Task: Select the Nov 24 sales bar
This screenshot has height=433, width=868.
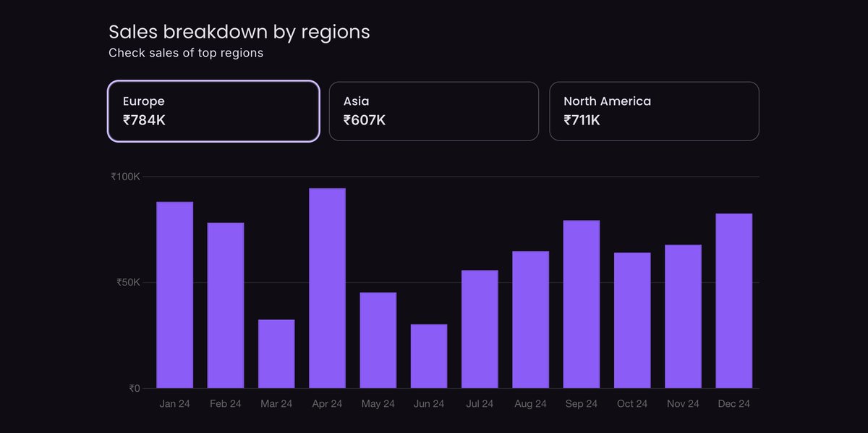Action: coord(683,316)
